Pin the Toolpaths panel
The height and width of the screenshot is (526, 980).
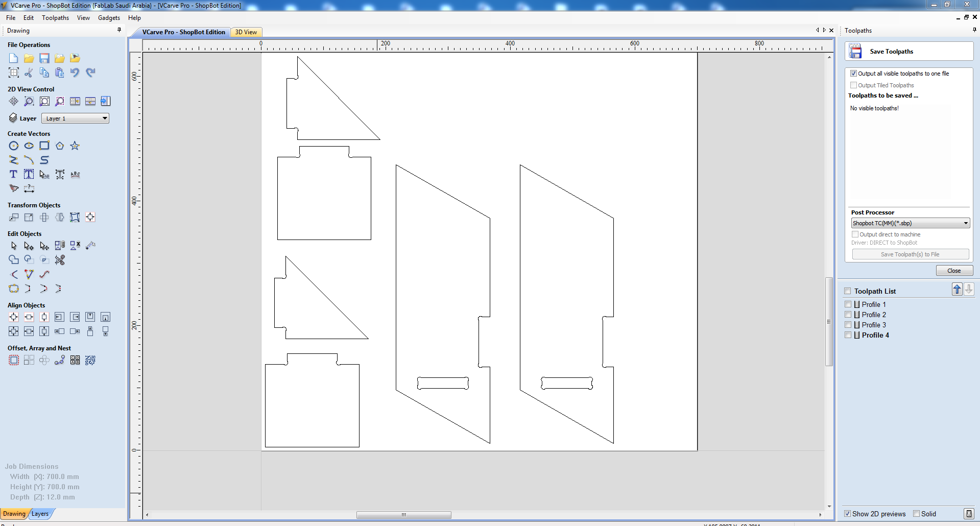(x=974, y=30)
